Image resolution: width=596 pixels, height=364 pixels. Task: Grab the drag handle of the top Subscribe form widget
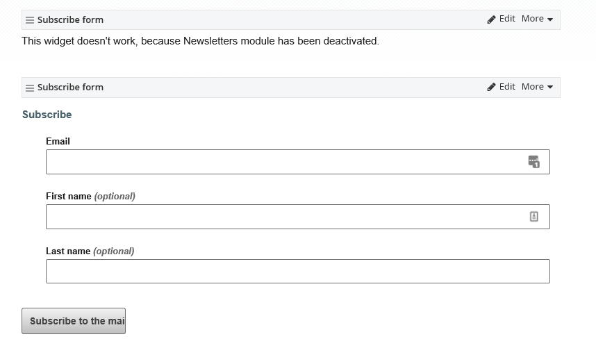click(30, 20)
